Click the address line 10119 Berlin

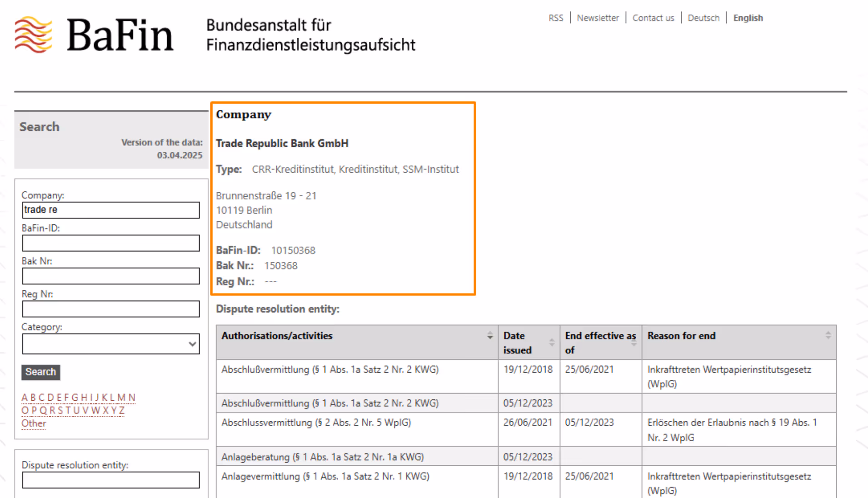tap(244, 210)
